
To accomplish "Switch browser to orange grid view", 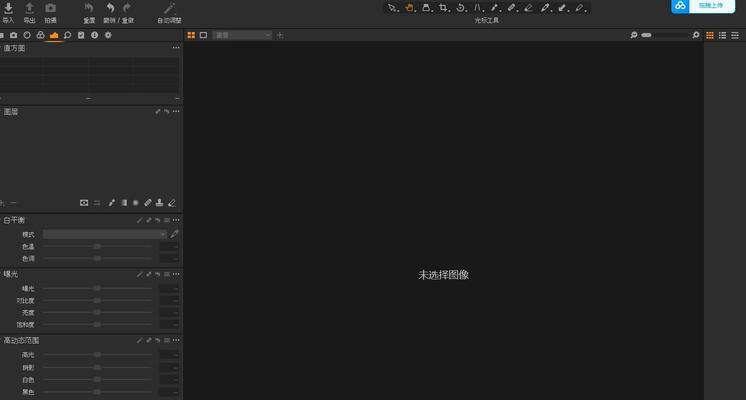I will [710, 35].
